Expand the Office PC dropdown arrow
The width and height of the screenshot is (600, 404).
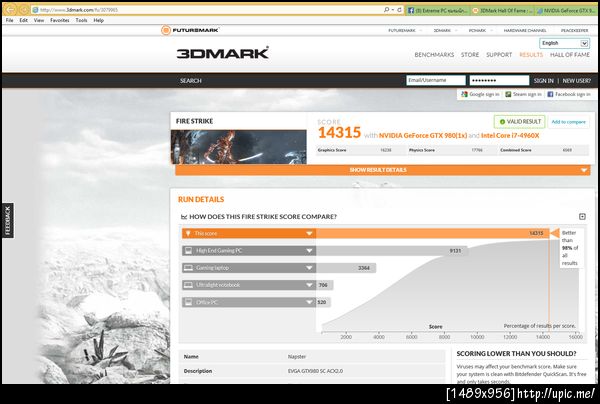[309, 302]
